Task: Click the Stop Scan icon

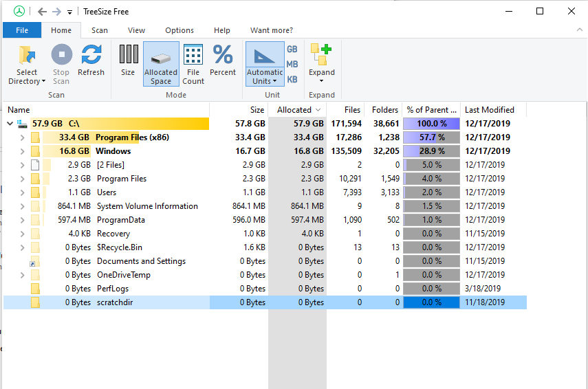Action: coord(61,55)
